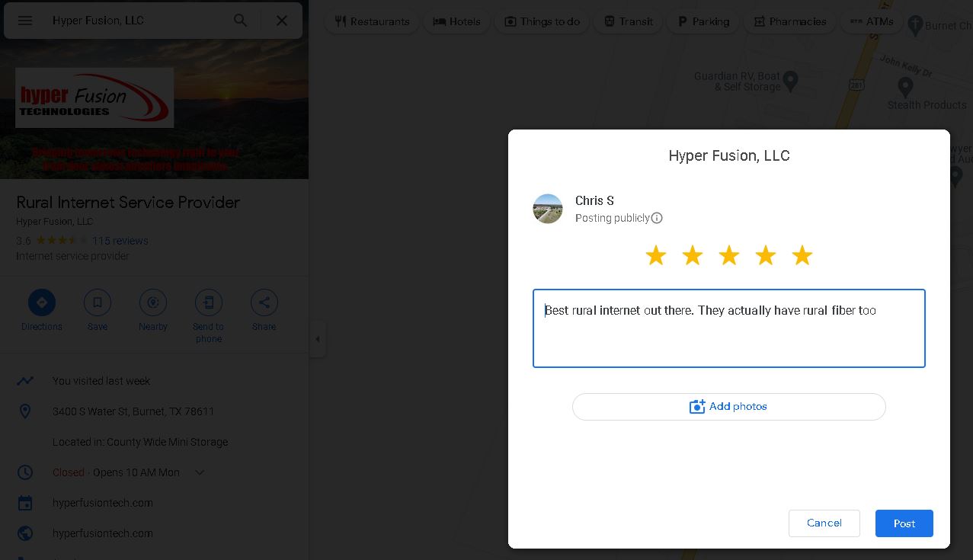Screen dimensions: 973x560
Task: Click the Add photos button
Action: tap(729, 407)
